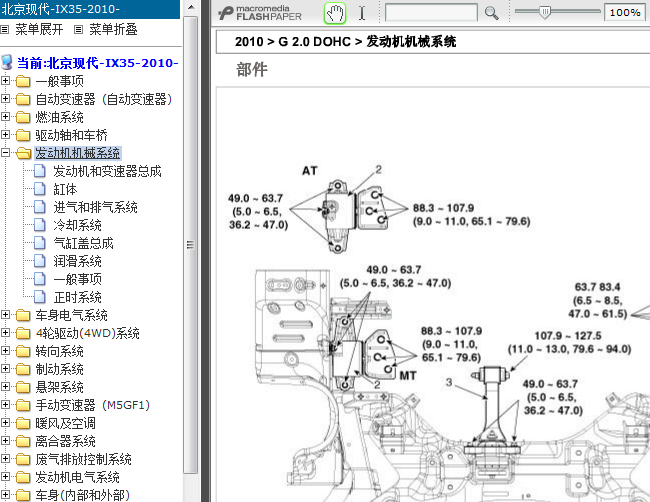Click the sidebar scrollbar up arrow

[x=191, y=7]
